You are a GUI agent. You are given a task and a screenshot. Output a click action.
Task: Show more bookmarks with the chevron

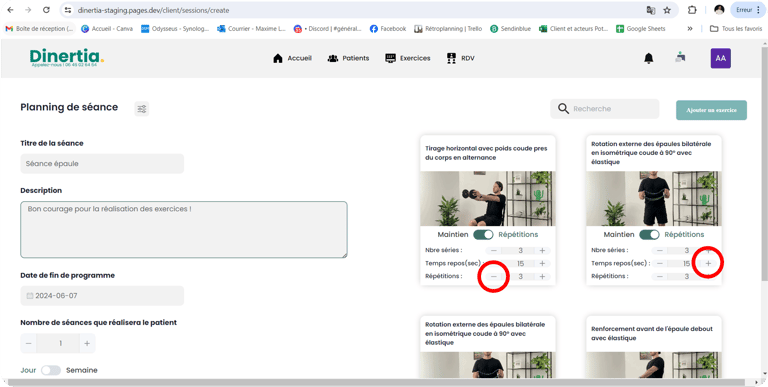[x=690, y=29]
